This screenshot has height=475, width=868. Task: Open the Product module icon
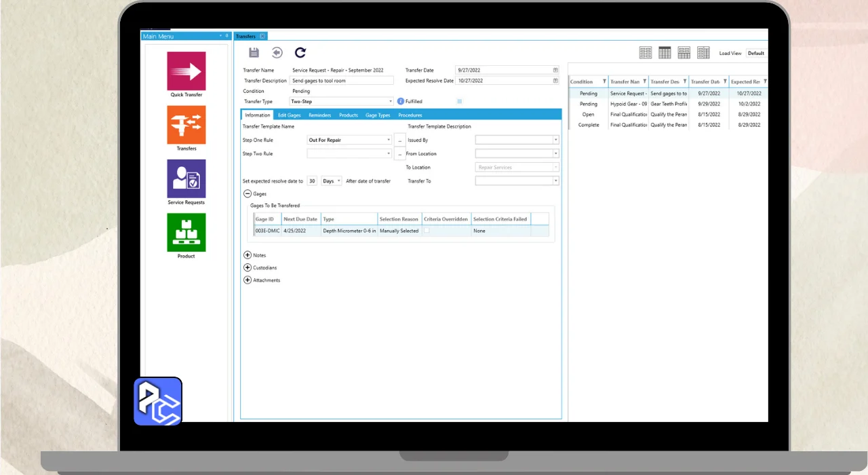tap(186, 233)
